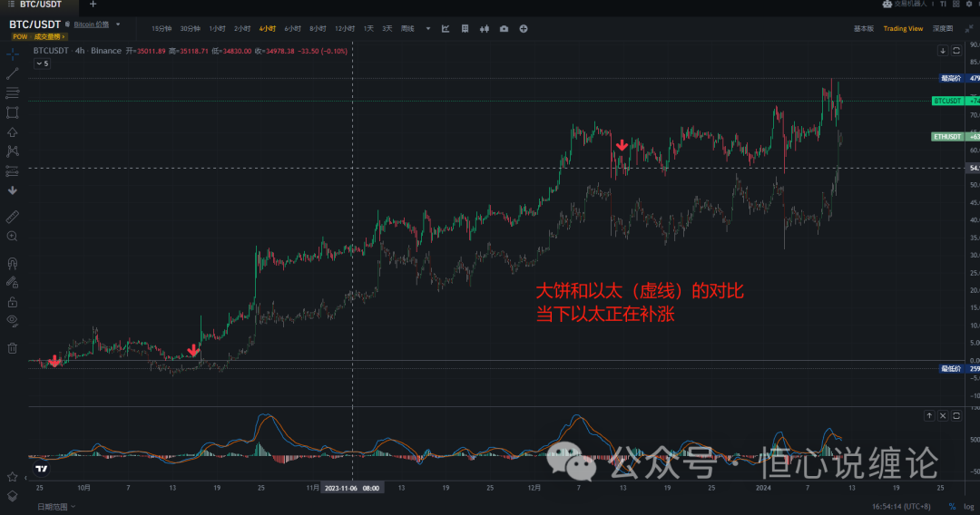Open timezone 16:54:14 (UTC+8) menu
Screen dimensions: 980x515
click(x=901, y=507)
